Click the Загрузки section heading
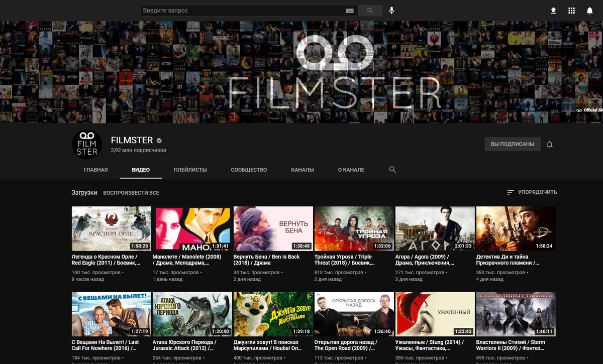The height and width of the screenshot is (364, 603). pos(84,192)
